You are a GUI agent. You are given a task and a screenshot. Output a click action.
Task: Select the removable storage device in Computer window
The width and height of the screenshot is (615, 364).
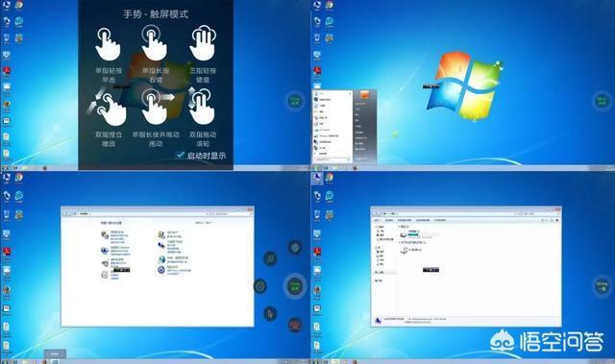pos(404,250)
